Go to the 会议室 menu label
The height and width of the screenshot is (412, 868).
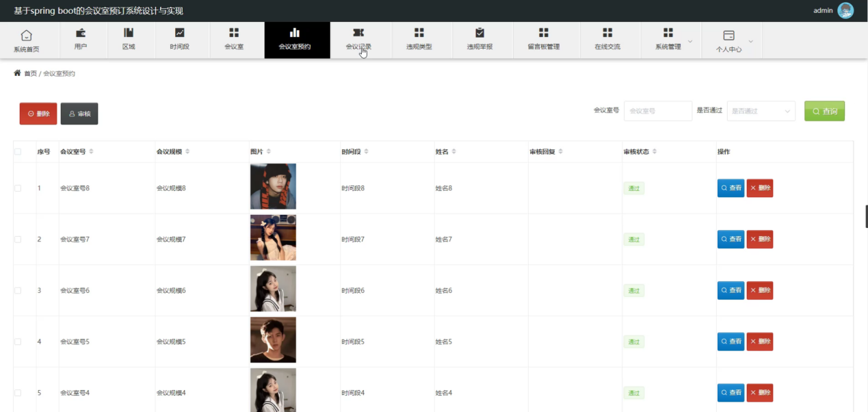coord(234,47)
